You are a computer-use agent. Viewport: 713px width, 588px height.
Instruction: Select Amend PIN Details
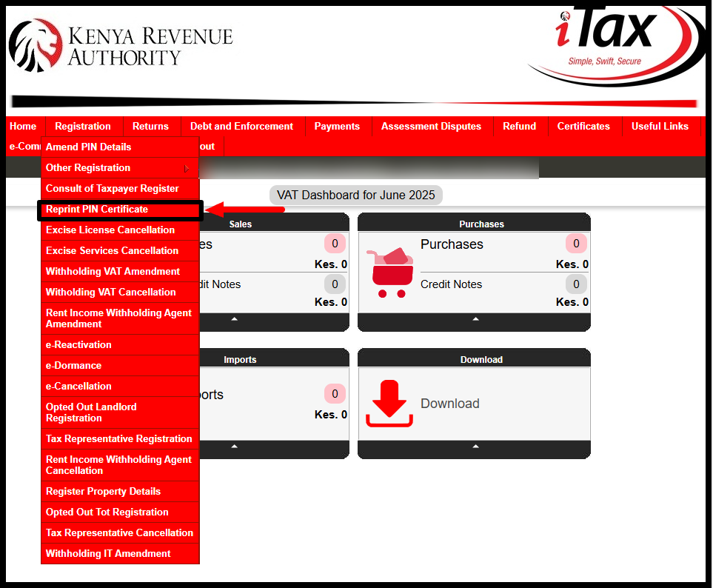(x=88, y=147)
